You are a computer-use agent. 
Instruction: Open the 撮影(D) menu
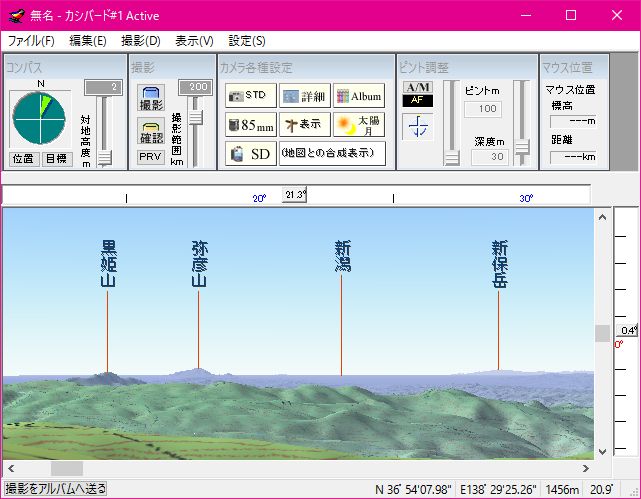point(140,41)
